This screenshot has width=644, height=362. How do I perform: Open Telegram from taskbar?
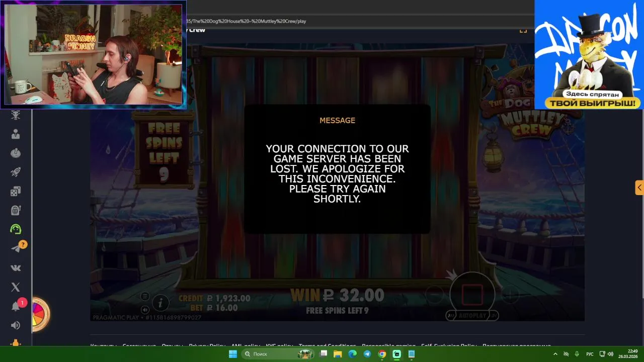pyautogui.click(x=367, y=354)
